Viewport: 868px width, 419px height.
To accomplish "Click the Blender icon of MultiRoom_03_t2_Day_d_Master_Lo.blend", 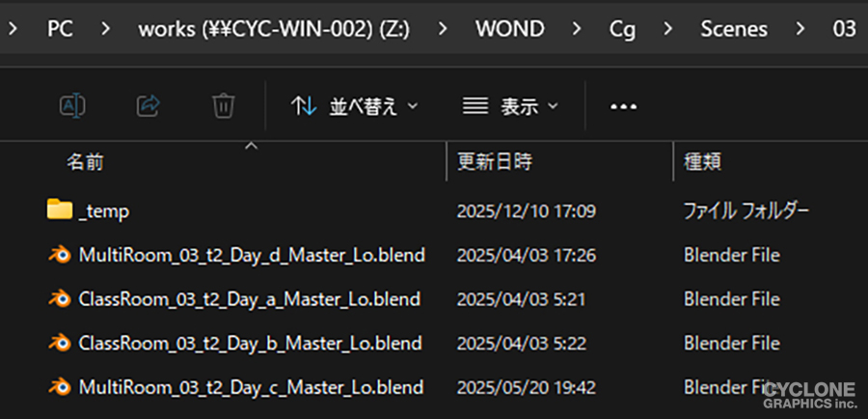I will pos(60,255).
